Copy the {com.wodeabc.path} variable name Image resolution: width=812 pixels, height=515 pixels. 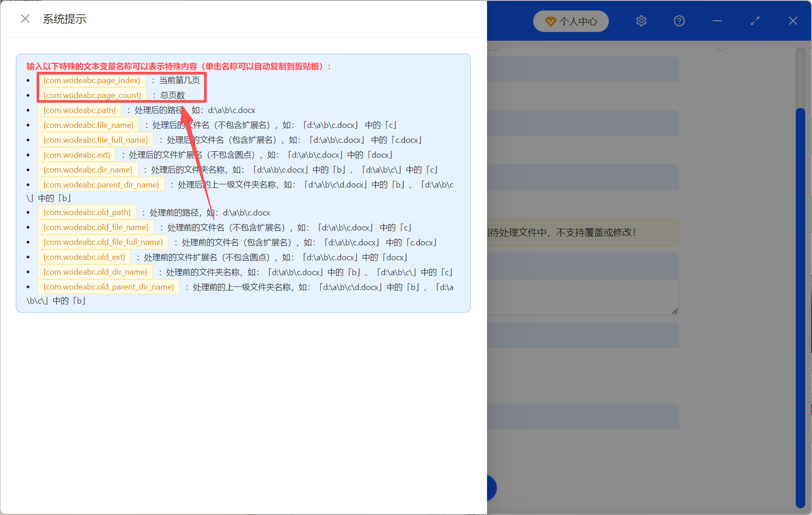79,110
